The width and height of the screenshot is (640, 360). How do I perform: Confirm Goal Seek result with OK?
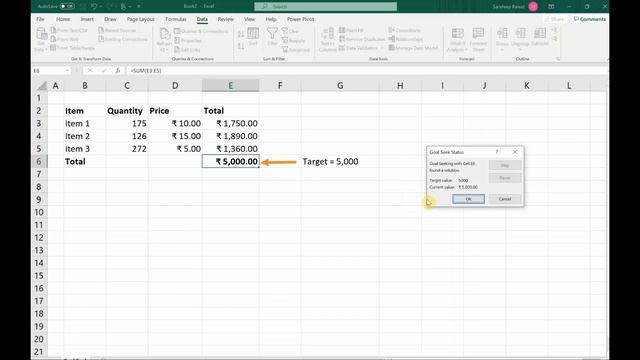(468, 199)
